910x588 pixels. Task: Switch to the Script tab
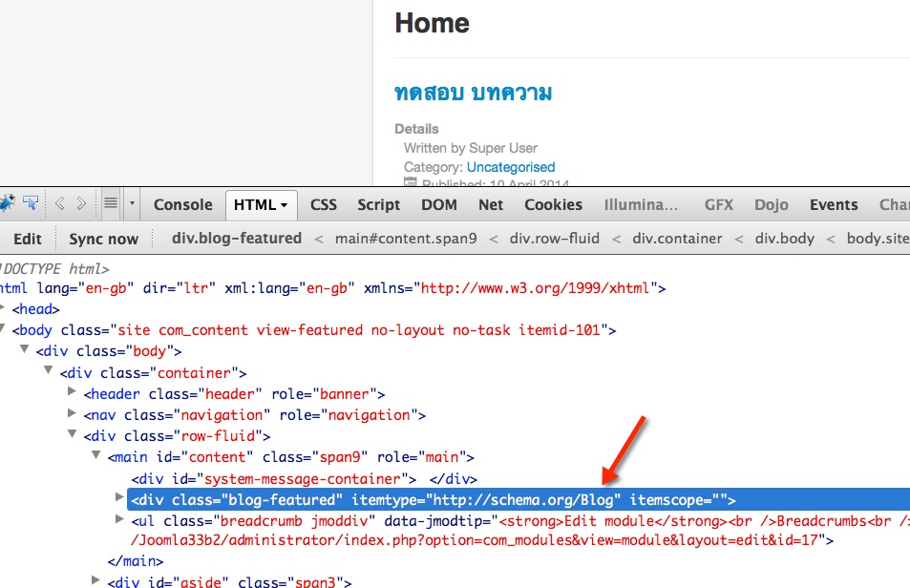click(379, 204)
